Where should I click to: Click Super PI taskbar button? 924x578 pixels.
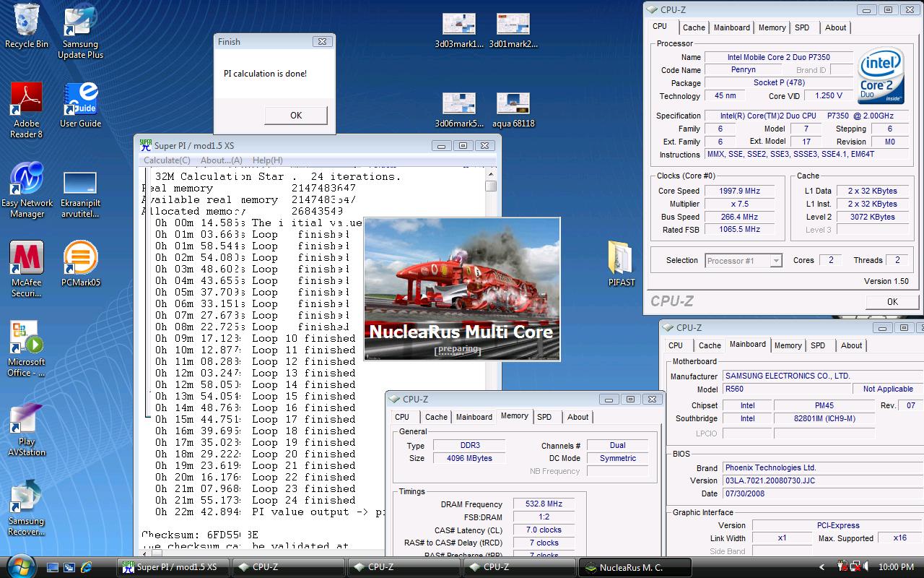(x=173, y=567)
